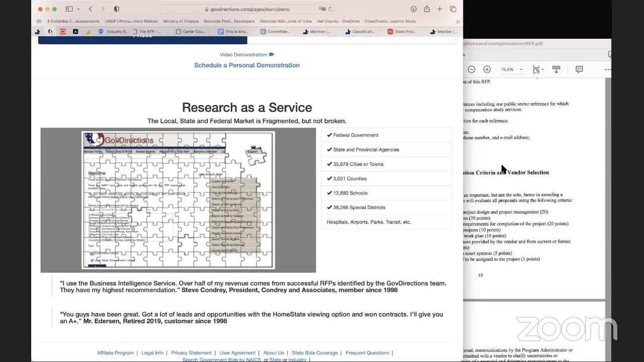The height and width of the screenshot is (362, 644).
Task: Add a new Safari tab
Action: coord(440,9)
